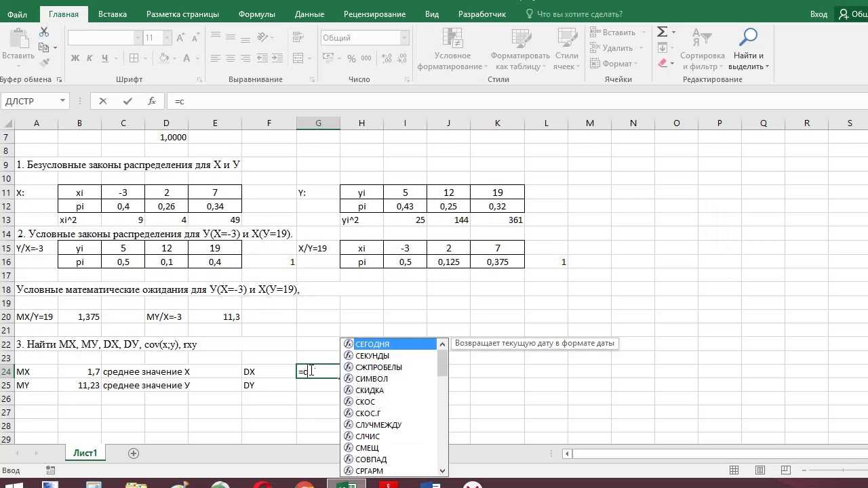868x488 pixels.
Task: Select the Format Painter brush icon
Action: click(x=44, y=63)
